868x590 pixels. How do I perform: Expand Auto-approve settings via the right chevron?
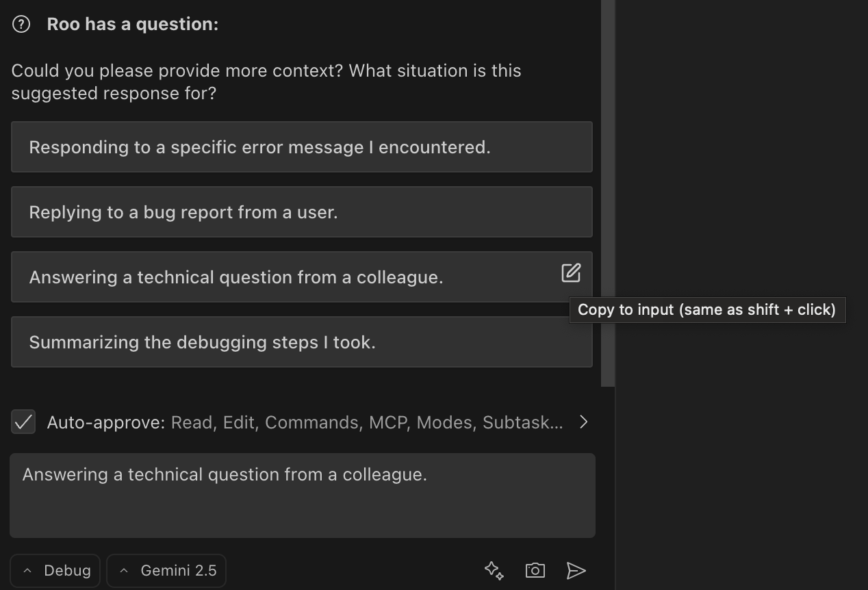(x=583, y=422)
